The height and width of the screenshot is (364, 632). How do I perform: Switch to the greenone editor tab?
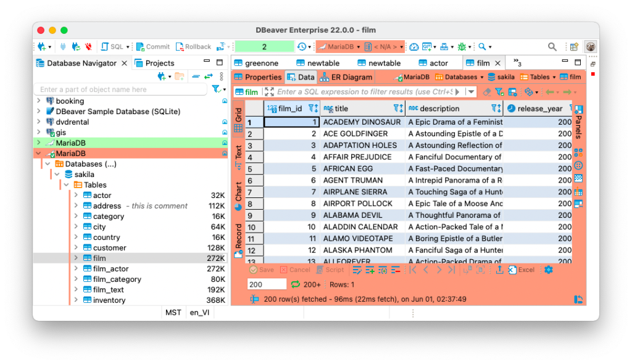[x=256, y=64]
